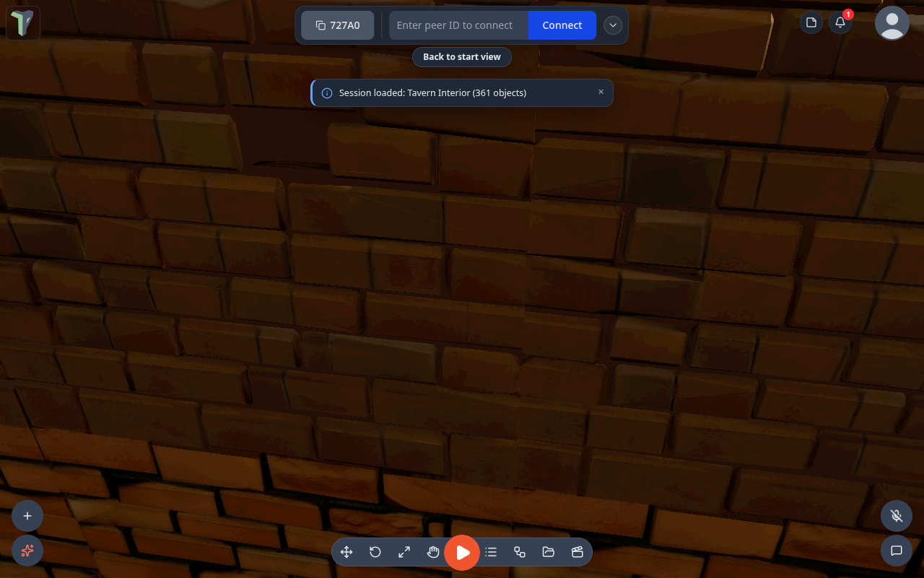
Task: Click Back to start view
Action: tap(462, 57)
